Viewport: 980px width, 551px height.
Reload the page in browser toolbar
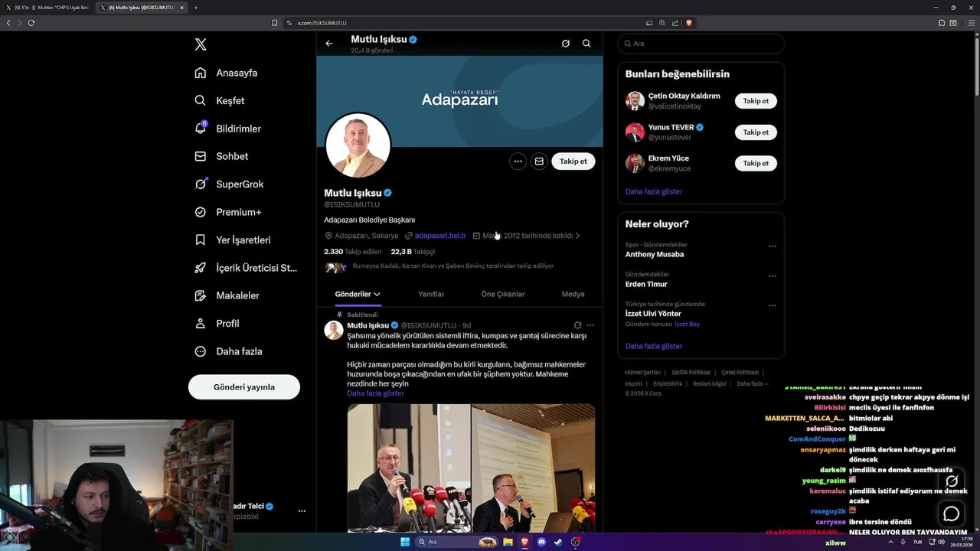31,23
